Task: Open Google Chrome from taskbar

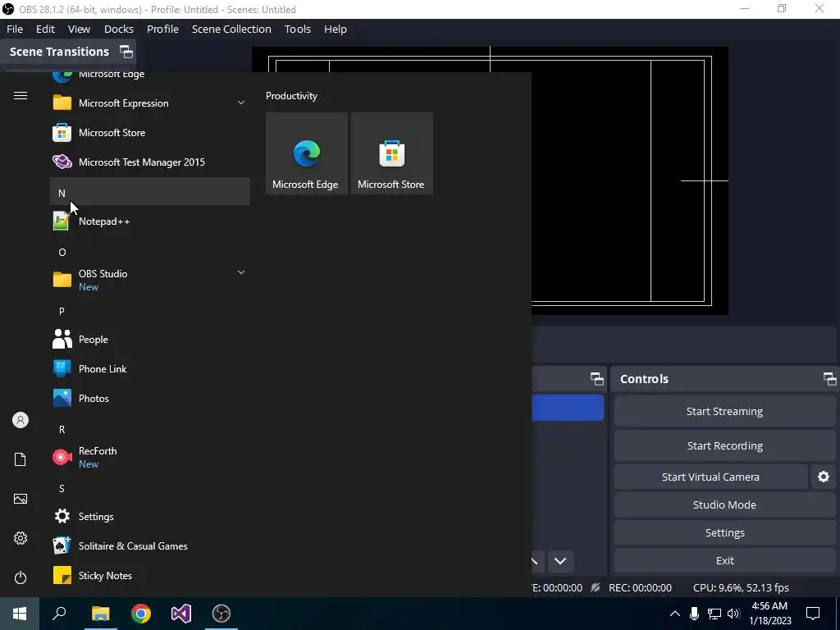Action: click(141, 614)
